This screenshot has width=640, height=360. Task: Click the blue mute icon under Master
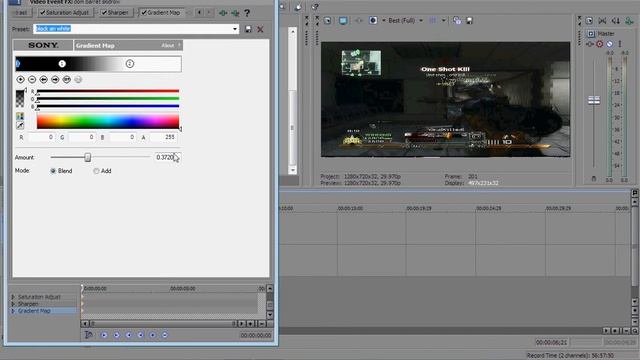pos(609,44)
